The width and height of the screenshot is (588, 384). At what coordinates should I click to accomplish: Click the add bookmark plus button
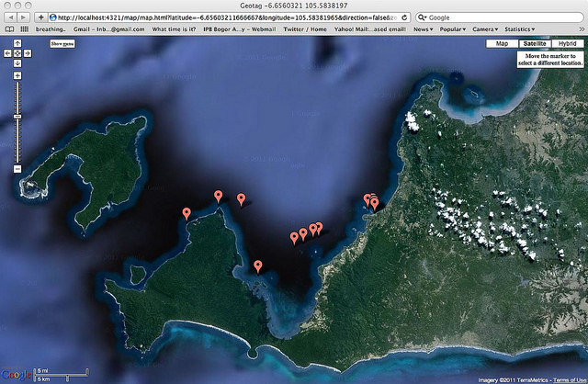coord(40,17)
